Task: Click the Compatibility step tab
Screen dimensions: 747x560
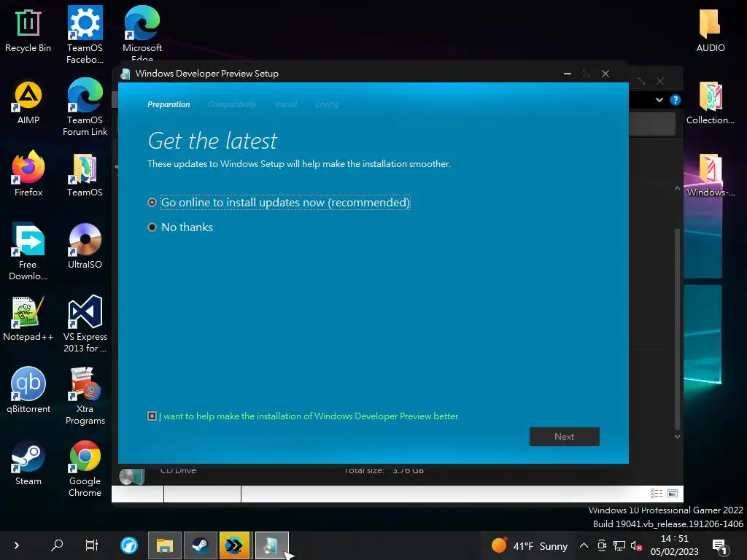Action: tap(232, 104)
